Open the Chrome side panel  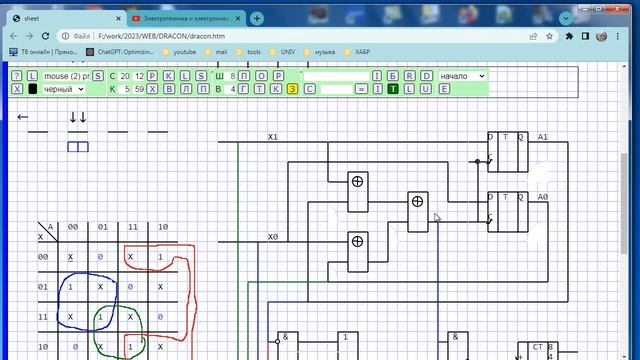[x=585, y=36]
